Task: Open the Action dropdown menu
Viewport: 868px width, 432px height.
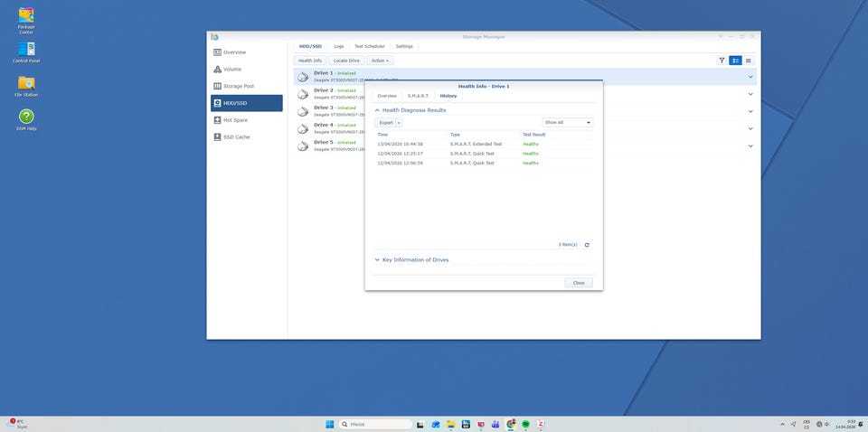Action: point(380,61)
